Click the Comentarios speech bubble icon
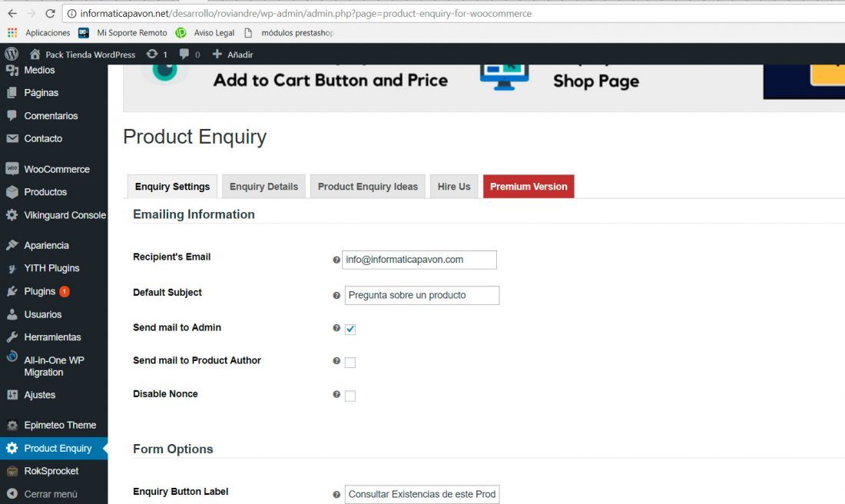The width and height of the screenshot is (845, 504). 12,115
